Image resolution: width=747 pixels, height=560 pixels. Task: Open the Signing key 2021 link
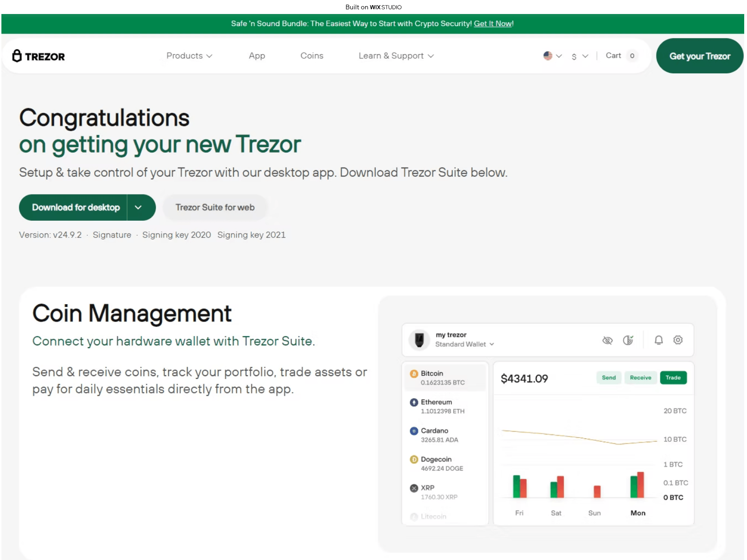pos(251,235)
